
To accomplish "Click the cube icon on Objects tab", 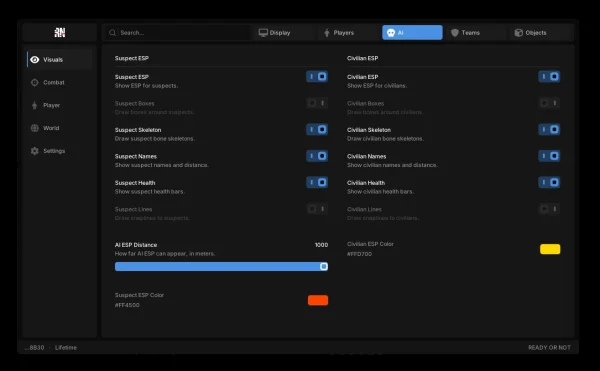I will click(x=518, y=33).
